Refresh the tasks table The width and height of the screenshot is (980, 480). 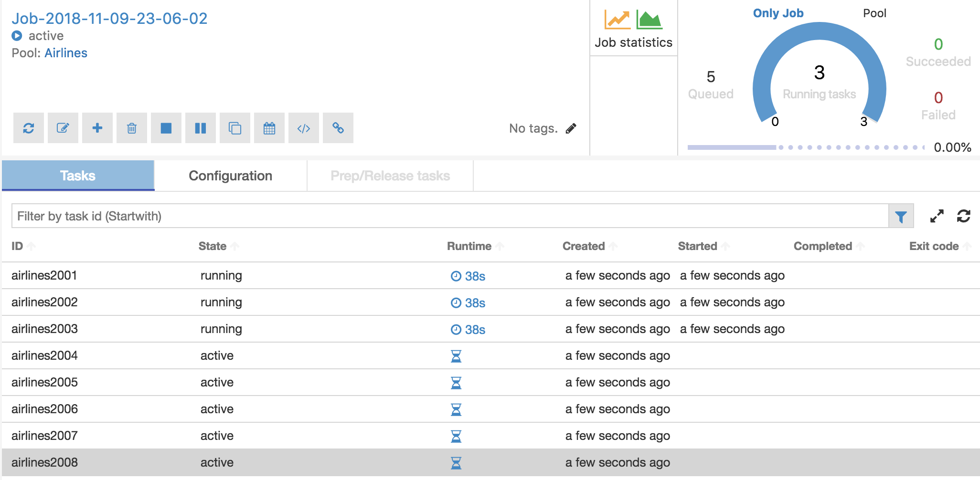(x=964, y=216)
